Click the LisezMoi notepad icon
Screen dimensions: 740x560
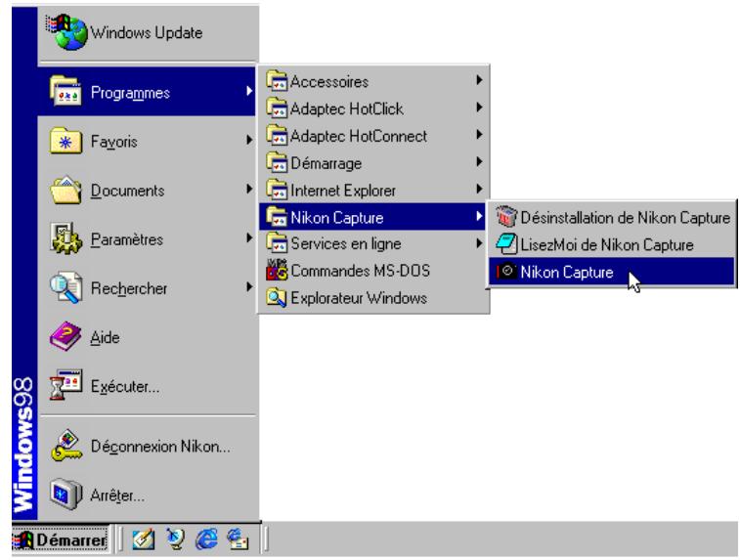click(x=506, y=244)
